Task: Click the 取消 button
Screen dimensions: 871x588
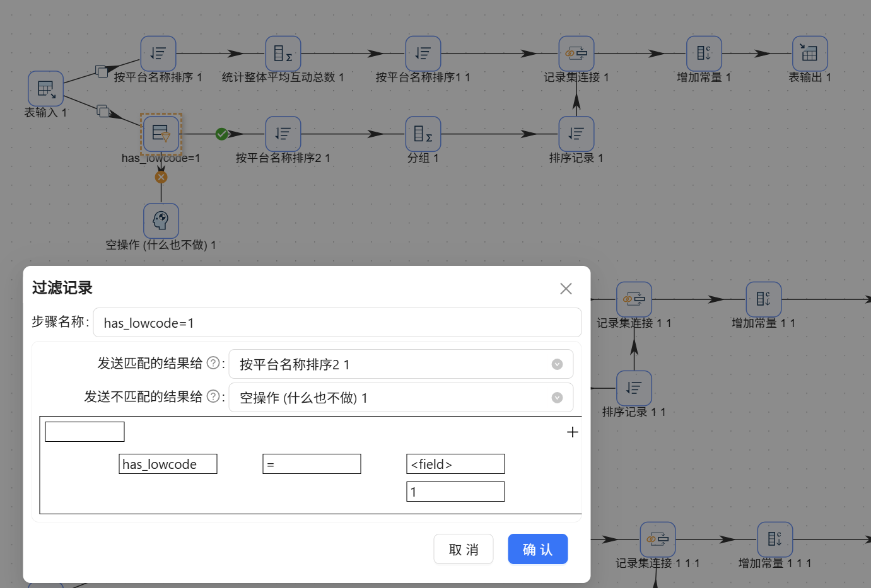Action: (x=464, y=550)
